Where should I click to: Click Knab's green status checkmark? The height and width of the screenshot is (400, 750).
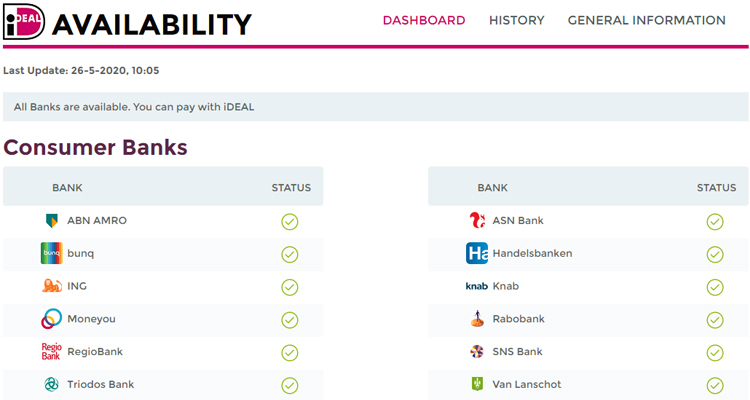[x=715, y=287]
